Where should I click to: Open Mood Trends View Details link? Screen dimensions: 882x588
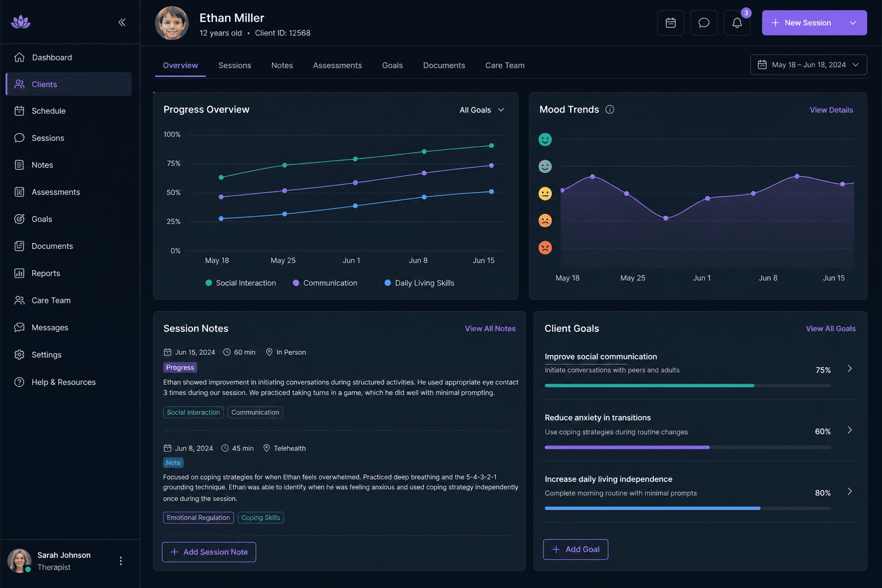pos(831,110)
